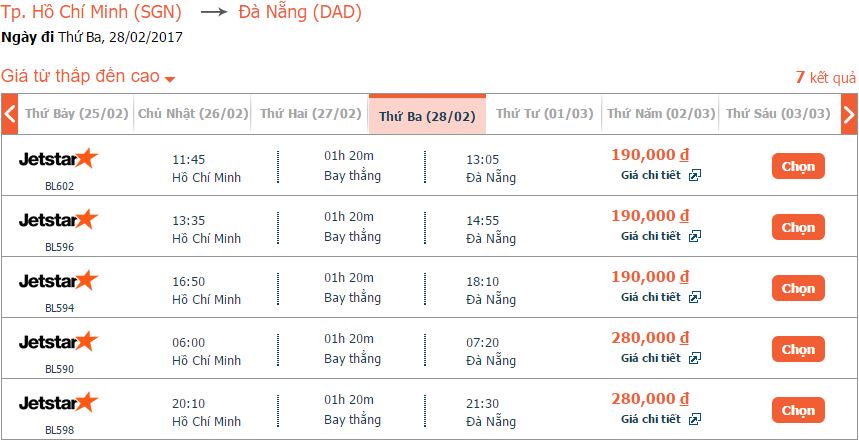Select the Thứ Bảy (25/02) date tab

tap(77, 114)
